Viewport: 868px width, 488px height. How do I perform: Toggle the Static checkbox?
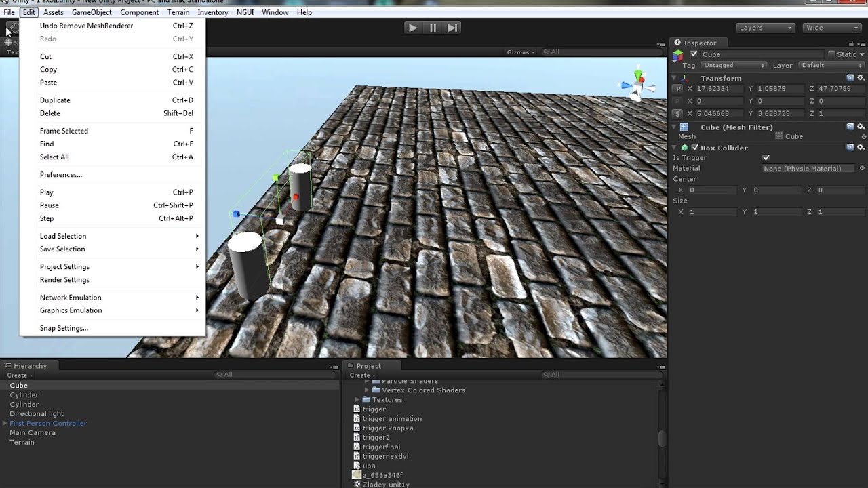[x=831, y=54]
